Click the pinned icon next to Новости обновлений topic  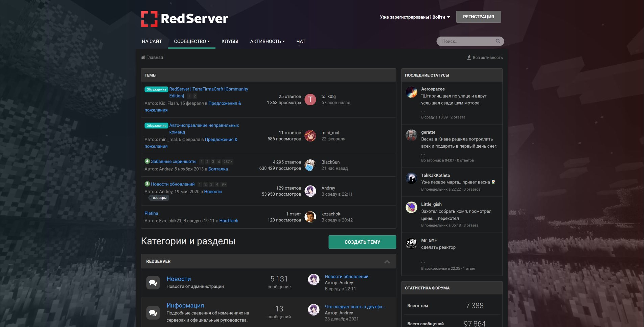[147, 184]
